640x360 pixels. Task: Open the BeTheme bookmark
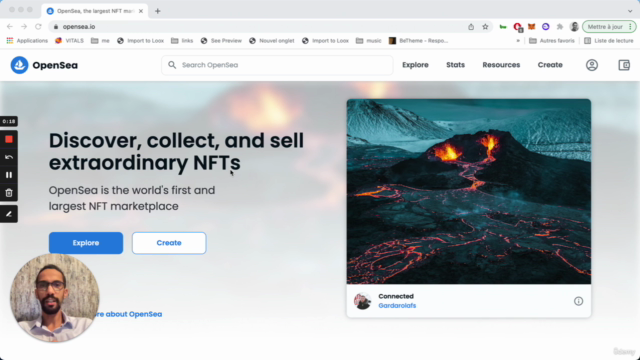pos(418,41)
